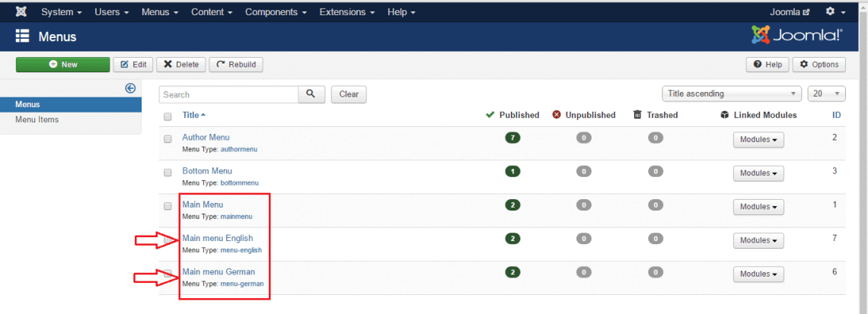Click green Published count badge for Author Menu

pos(512,138)
